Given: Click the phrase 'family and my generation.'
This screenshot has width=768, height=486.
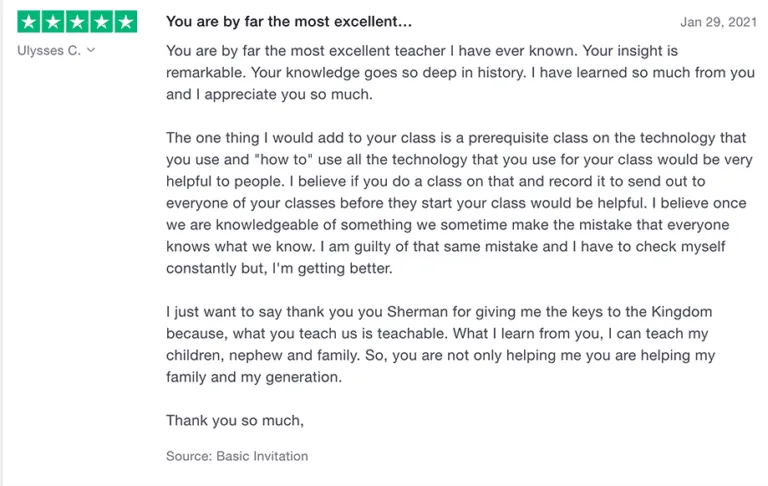Looking at the screenshot, I should 254,377.
